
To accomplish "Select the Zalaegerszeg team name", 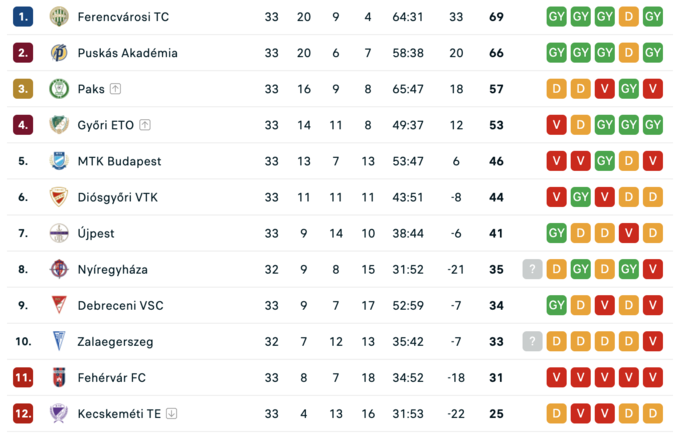I will 115,341.
